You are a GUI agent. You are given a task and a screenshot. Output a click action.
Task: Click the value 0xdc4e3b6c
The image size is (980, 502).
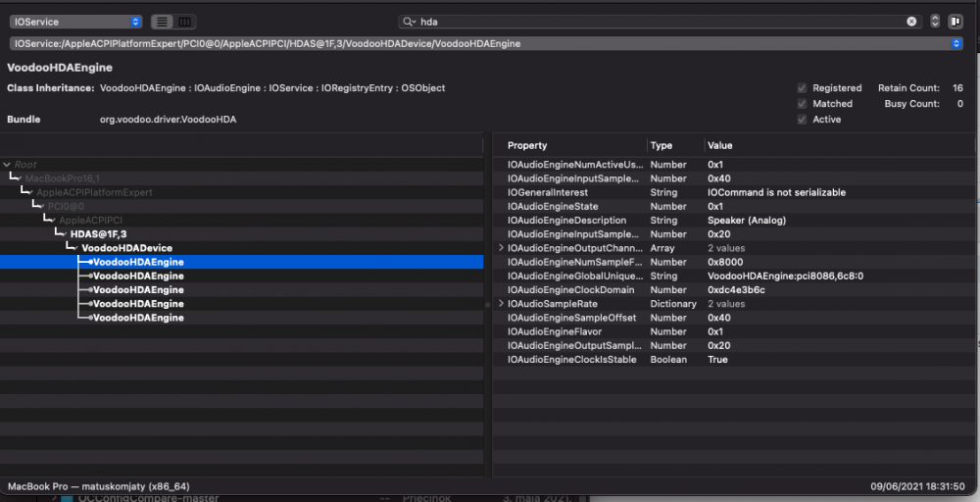click(736, 290)
